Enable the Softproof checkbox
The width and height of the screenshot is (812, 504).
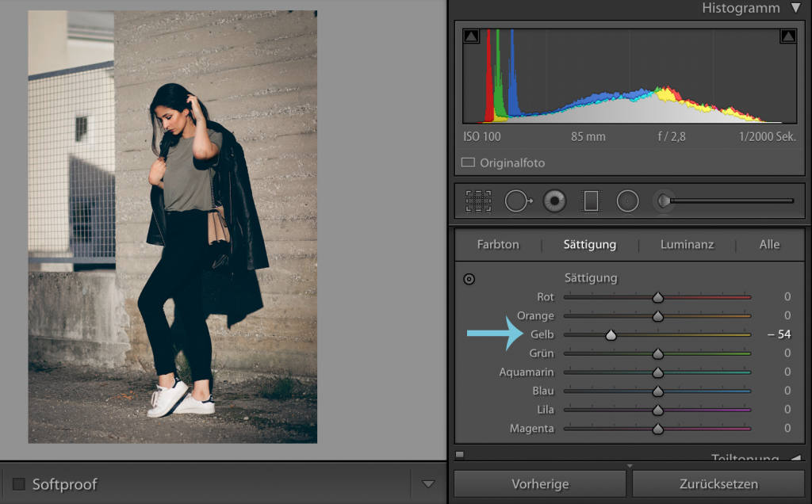coord(19,484)
